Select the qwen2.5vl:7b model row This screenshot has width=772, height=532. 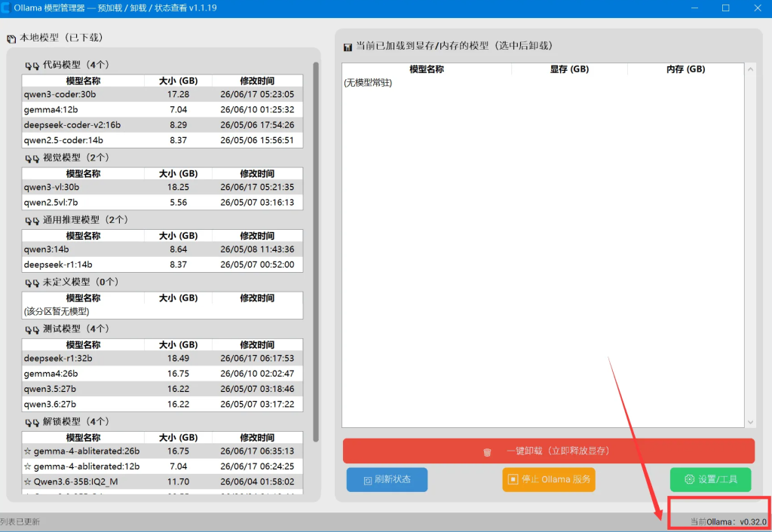[x=163, y=203]
